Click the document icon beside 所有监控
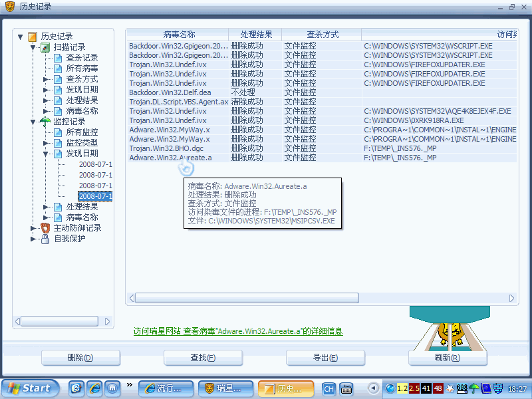532x399 pixels. tap(58, 132)
